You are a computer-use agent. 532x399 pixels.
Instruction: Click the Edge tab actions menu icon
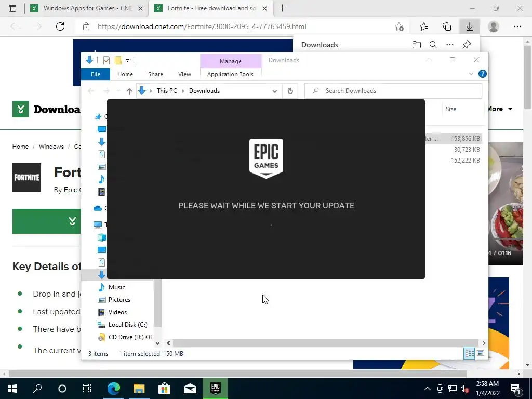pyautogui.click(x=12, y=8)
